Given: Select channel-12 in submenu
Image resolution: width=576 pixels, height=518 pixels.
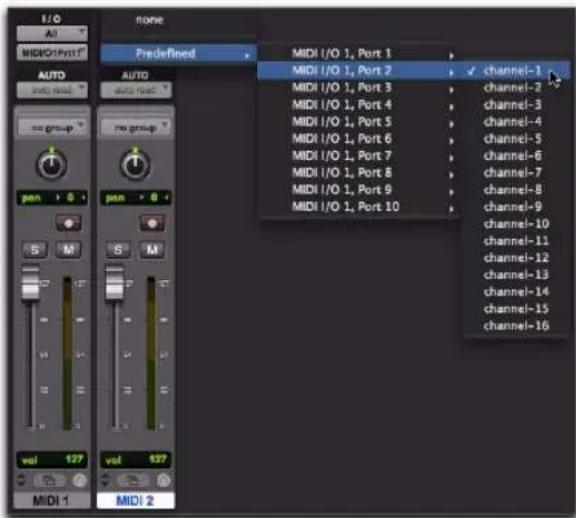Looking at the screenshot, I should click(515, 258).
